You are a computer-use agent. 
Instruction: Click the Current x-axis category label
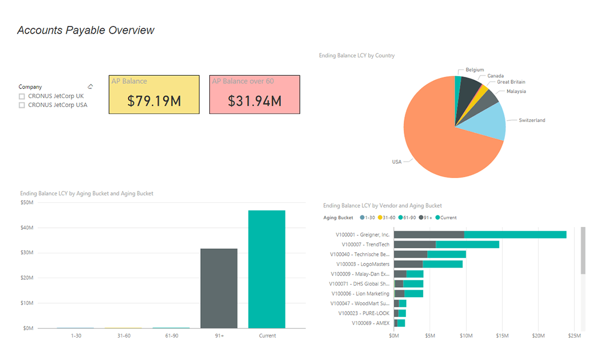coord(268,336)
